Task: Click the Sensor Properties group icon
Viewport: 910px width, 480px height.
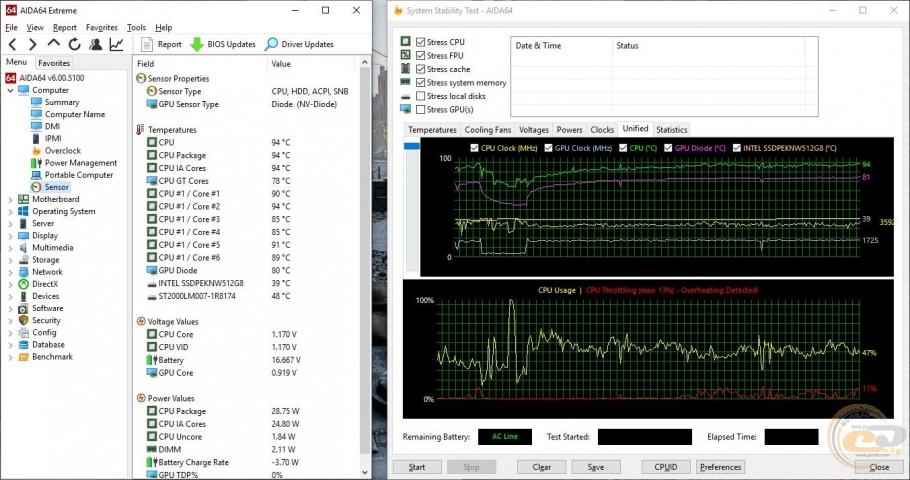Action: [x=140, y=78]
